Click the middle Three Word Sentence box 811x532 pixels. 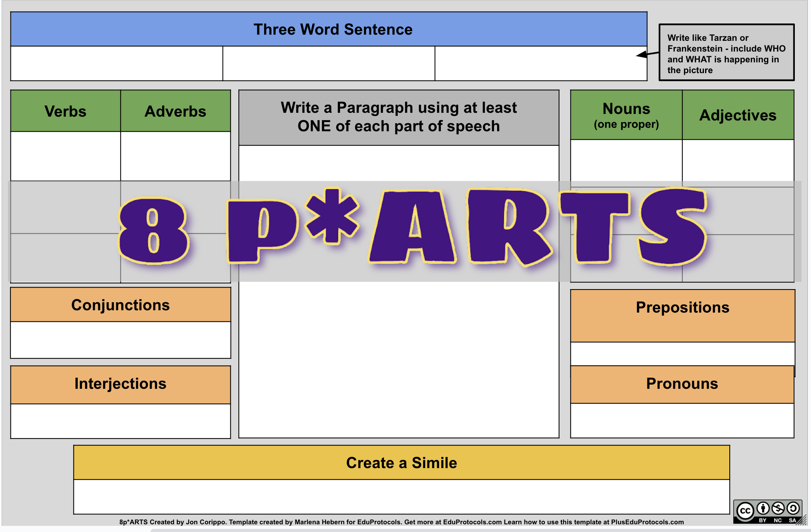tap(328, 64)
